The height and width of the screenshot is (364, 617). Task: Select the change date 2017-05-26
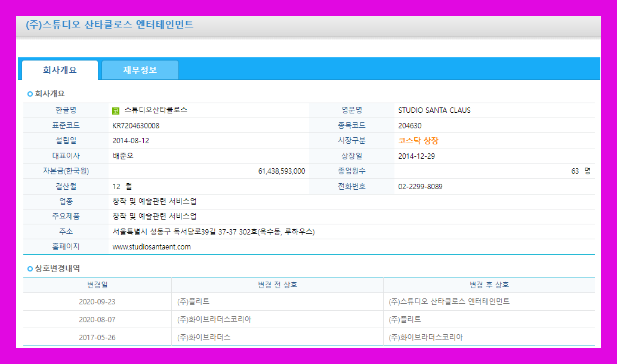pyautogui.click(x=97, y=338)
